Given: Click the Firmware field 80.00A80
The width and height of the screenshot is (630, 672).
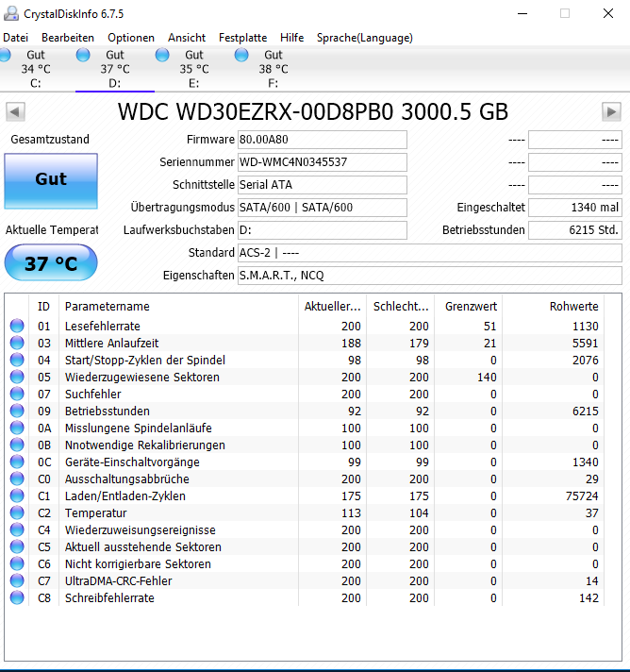Looking at the screenshot, I should click(322, 140).
